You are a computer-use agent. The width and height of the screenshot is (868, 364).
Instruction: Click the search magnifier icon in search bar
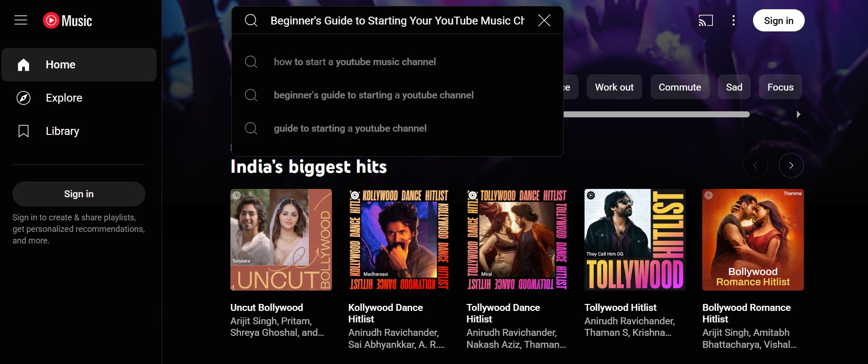[x=251, y=20]
